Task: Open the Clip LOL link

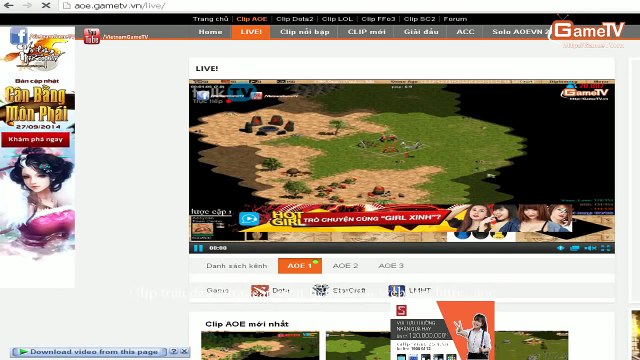Action: 337,19
